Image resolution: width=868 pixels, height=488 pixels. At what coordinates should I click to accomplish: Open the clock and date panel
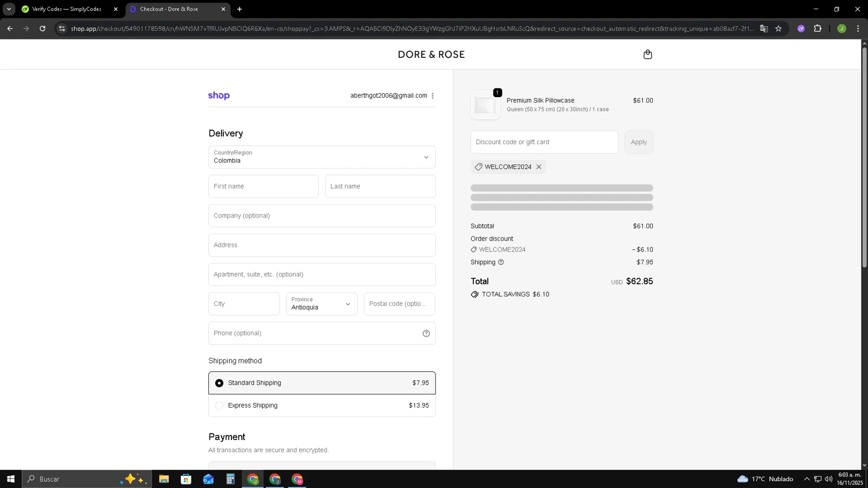[x=849, y=479]
